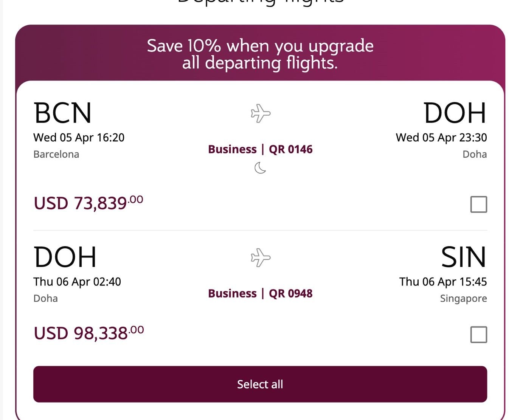Image resolution: width=520 pixels, height=420 pixels.
Task: Click the Wed 05 Apr 16:20 departure time
Action: (79, 137)
